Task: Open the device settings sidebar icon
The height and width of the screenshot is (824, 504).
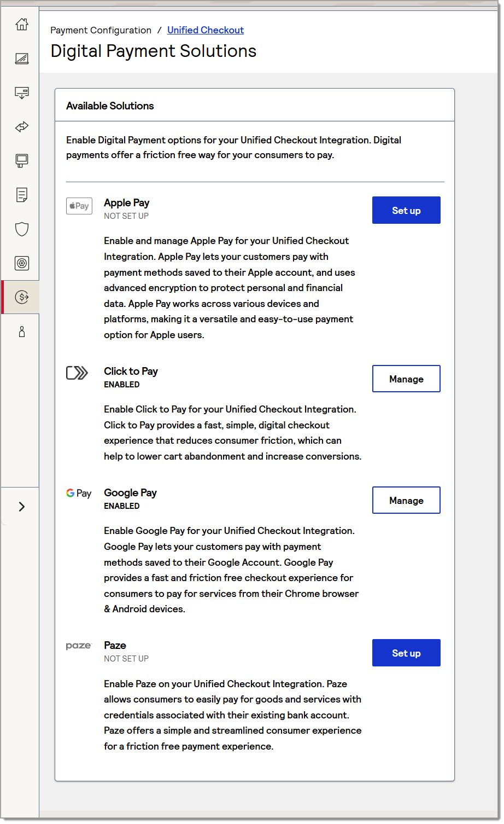Action: (x=21, y=263)
